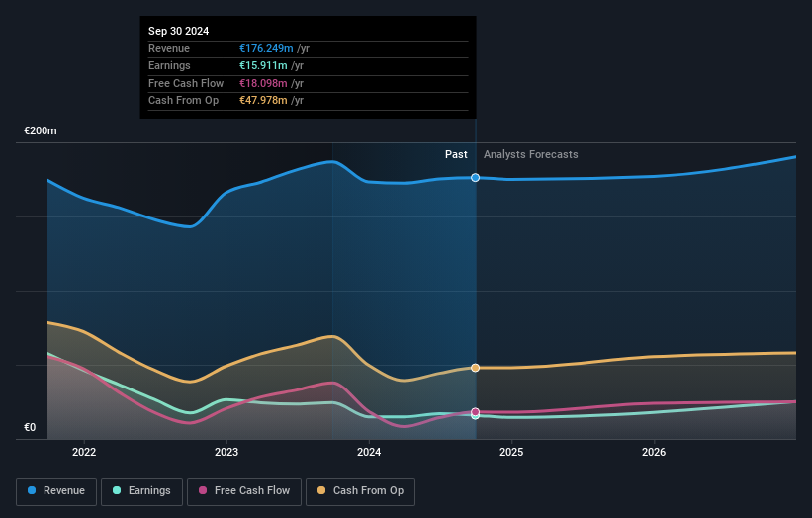Click the Revenue row label in tooltip

click(x=169, y=48)
